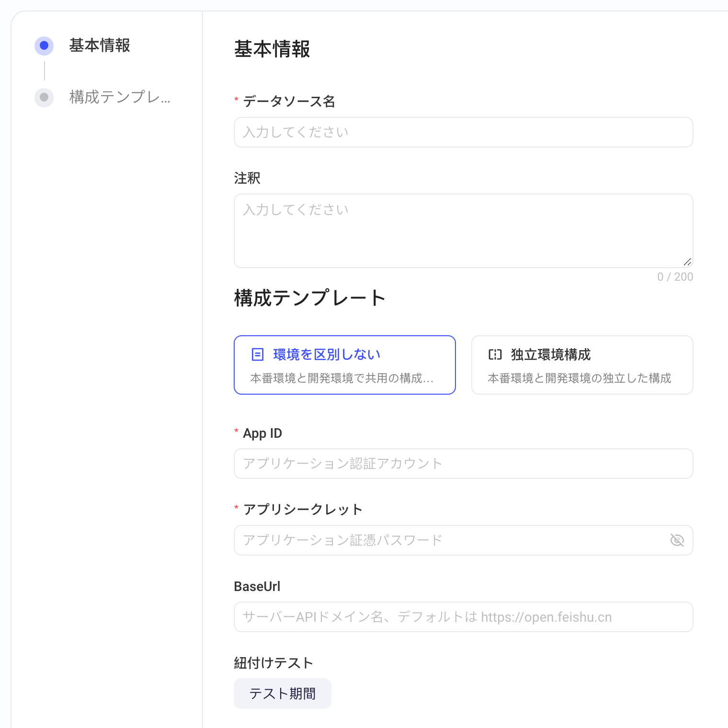Click the bracket icon in 独立環境構成 card

[x=495, y=354]
